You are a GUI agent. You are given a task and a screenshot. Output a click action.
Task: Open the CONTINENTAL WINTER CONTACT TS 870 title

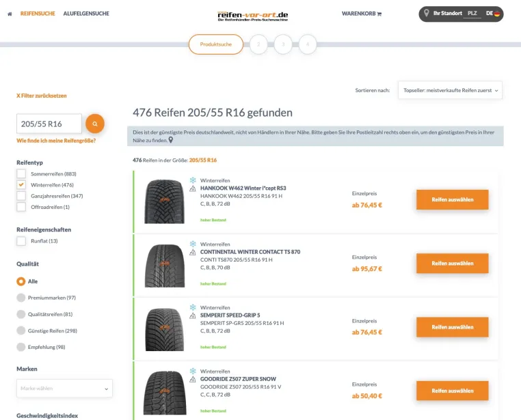250,252
